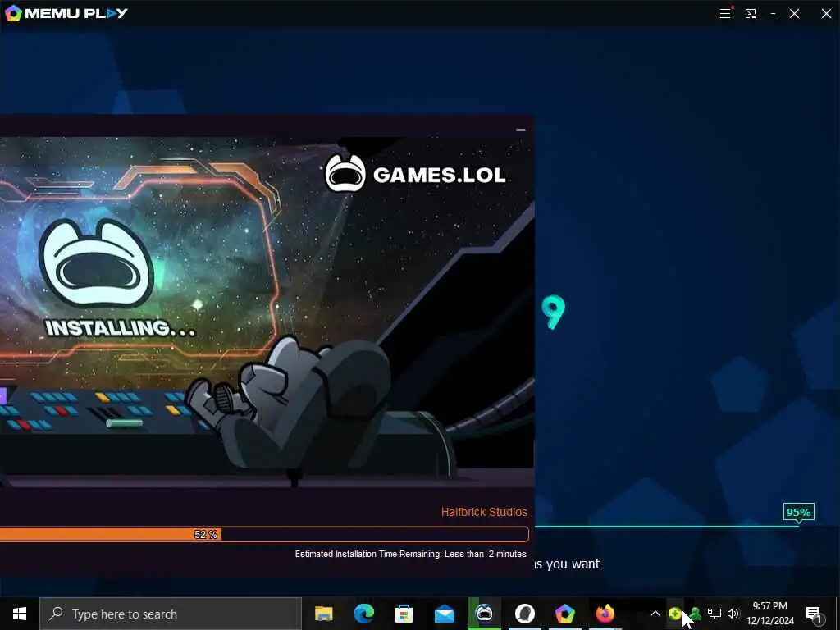Open File Explorer from the taskbar
Screen dimensions: 840x630
coord(323,614)
